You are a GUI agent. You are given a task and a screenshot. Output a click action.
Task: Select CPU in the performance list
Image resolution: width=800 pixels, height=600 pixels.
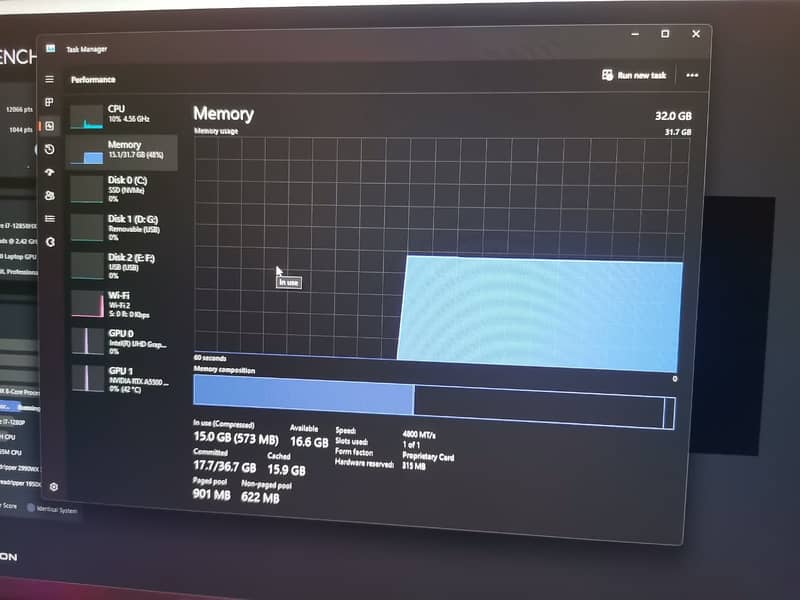(x=120, y=114)
